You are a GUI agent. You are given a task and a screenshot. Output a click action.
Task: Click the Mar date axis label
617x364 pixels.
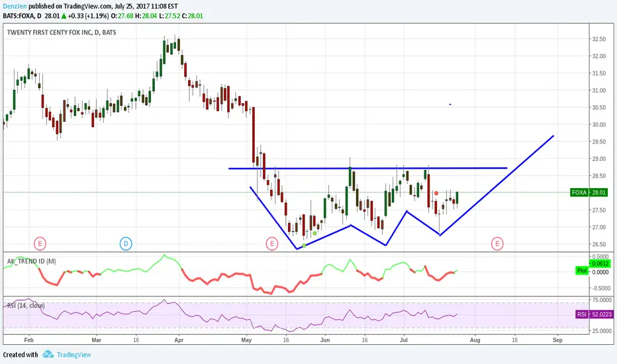pos(96,340)
